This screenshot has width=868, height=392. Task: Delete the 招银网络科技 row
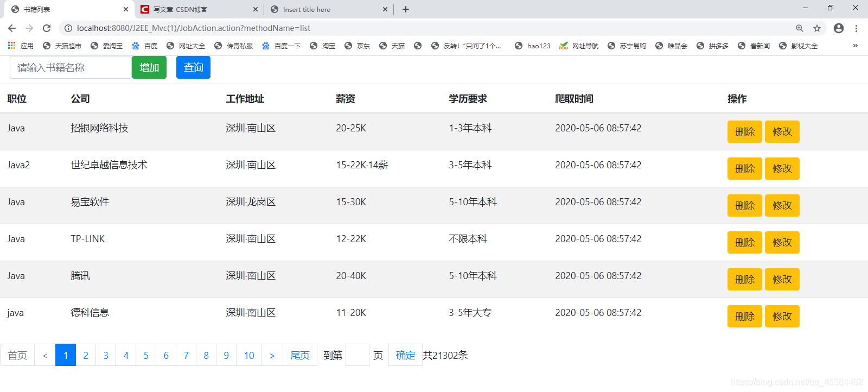[x=745, y=131]
